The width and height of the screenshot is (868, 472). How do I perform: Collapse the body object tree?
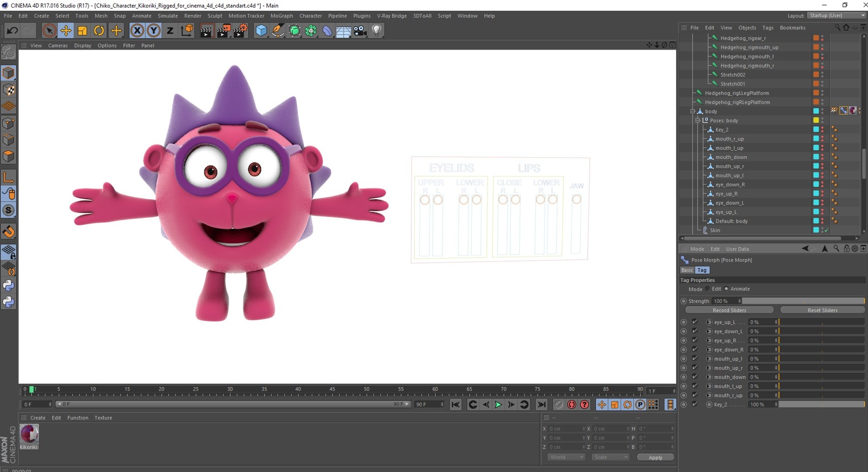[x=693, y=111]
